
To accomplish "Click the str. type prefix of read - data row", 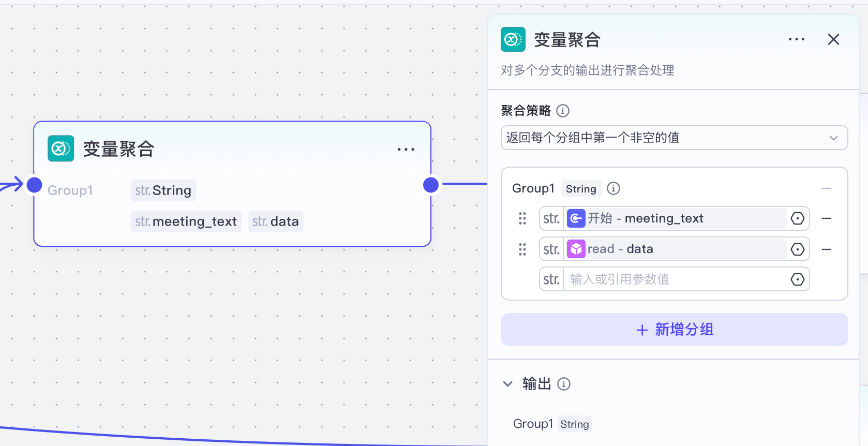I will [x=551, y=249].
